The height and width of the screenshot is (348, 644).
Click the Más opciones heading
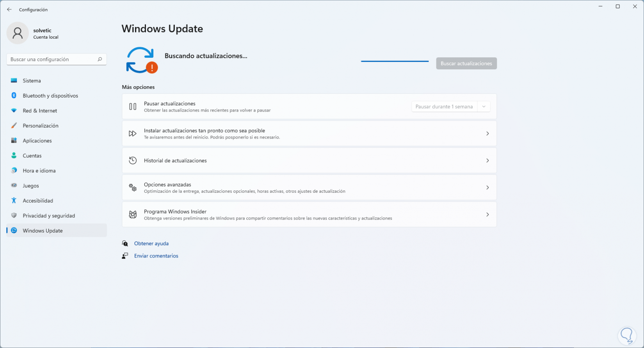(x=138, y=87)
